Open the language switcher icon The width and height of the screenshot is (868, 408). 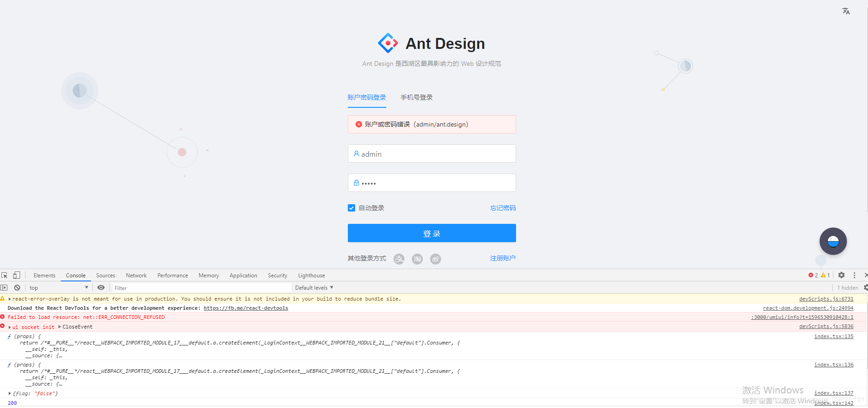click(846, 11)
